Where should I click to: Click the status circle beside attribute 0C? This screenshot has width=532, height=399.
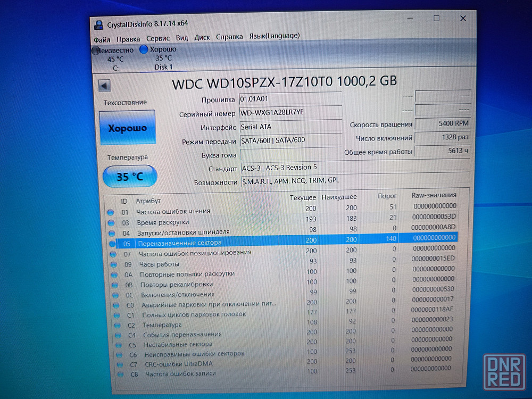point(115,295)
